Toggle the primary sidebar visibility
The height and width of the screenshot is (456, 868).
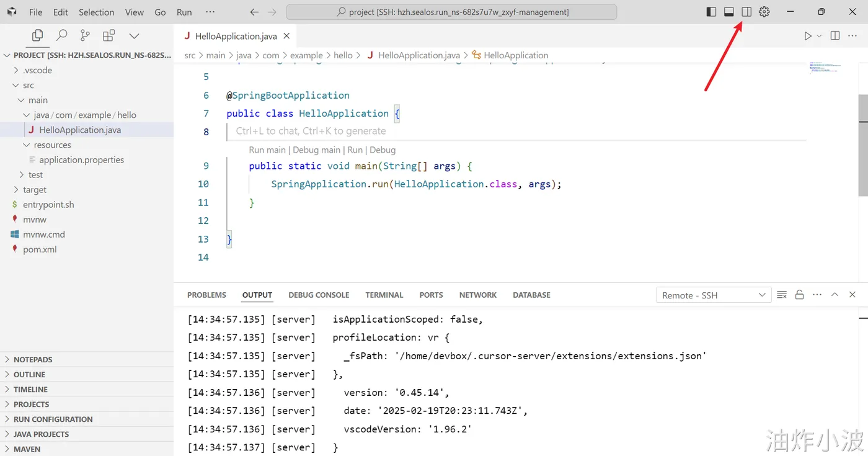click(x=711, y=12)
